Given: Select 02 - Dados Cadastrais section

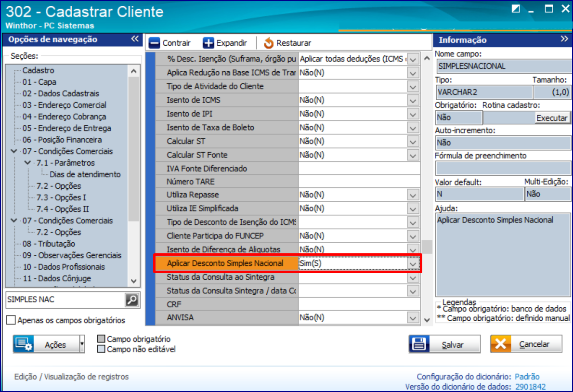Looking at the screenshot, I should 61,93.
